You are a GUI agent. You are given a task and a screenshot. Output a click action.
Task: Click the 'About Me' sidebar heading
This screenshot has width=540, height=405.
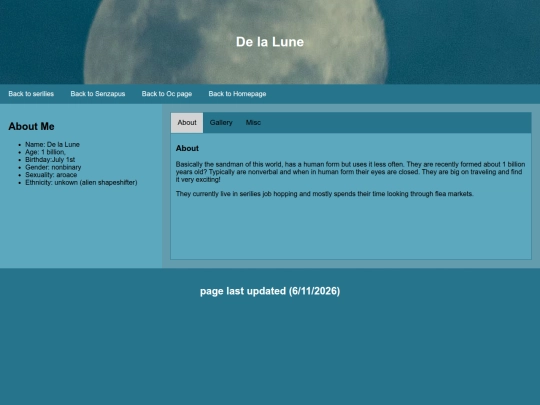[31, 126]
